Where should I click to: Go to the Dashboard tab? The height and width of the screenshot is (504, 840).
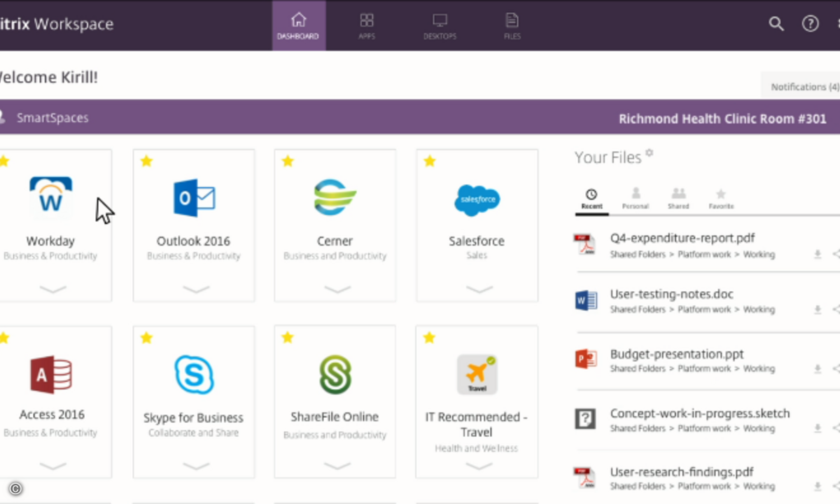(299, 26)
